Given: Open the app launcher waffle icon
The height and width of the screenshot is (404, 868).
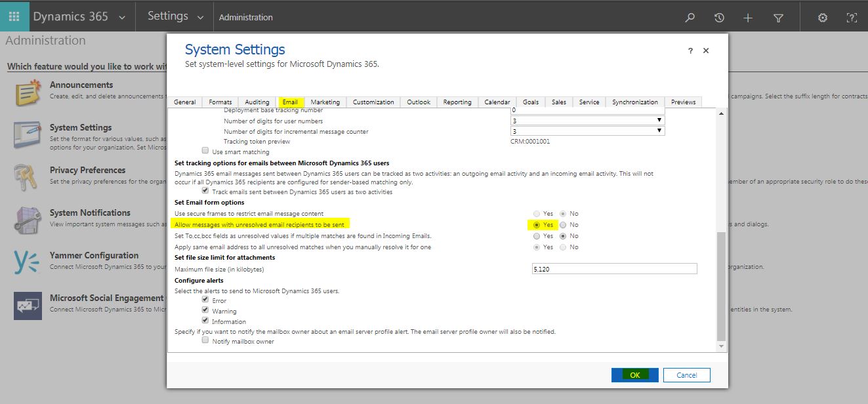Looking at the screenshot, I should (14, 16).
